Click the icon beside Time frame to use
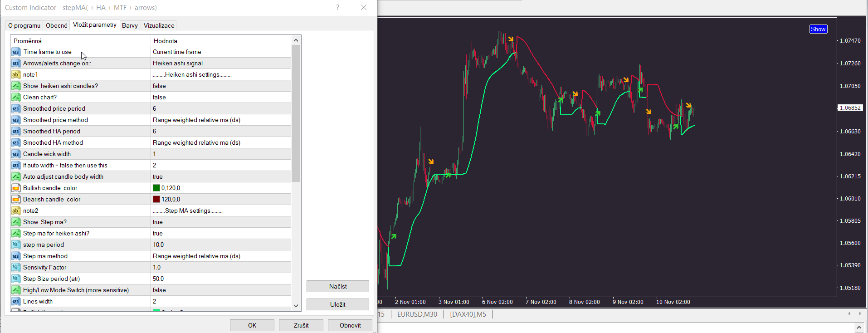This screenshot has height=333, width=868. click(x=16, y=52)
